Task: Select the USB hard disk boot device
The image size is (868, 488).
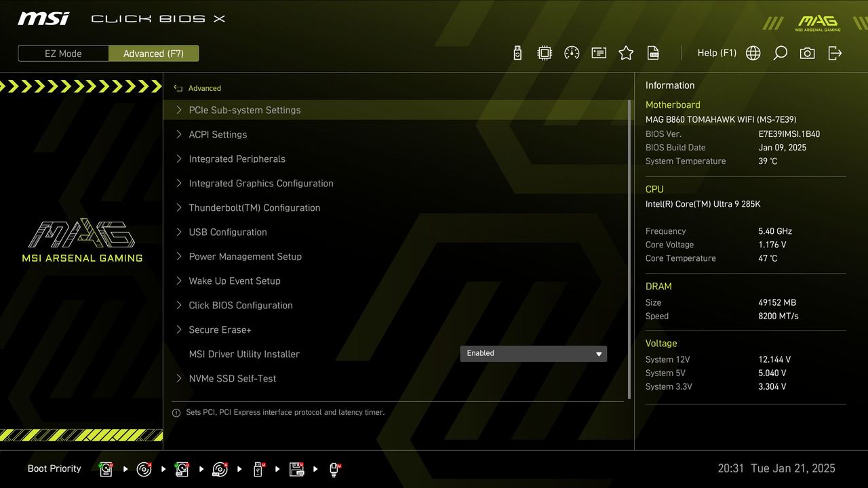Action: pyautogui.click(x=182, y=469)
